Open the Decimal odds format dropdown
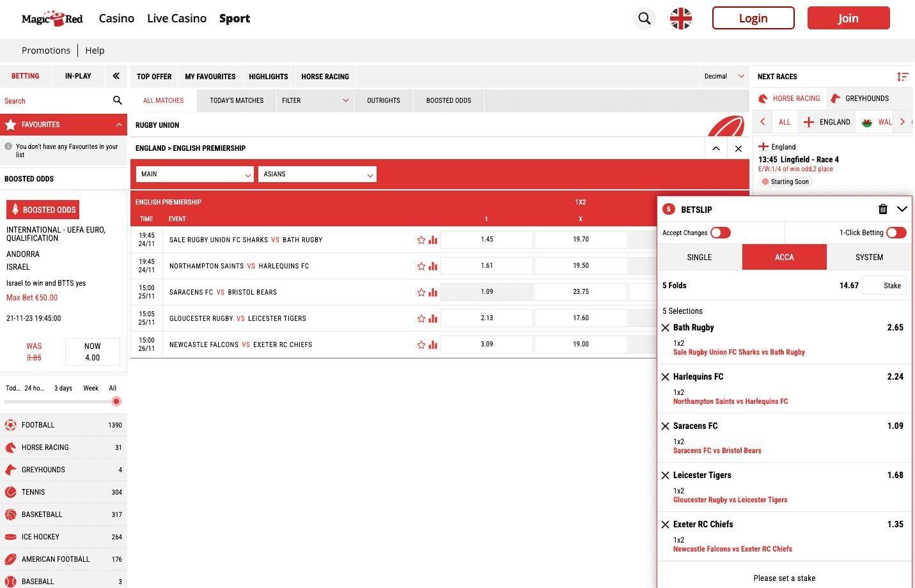Image resolution: width=915 pixels, height=588 pixels. 724,77
